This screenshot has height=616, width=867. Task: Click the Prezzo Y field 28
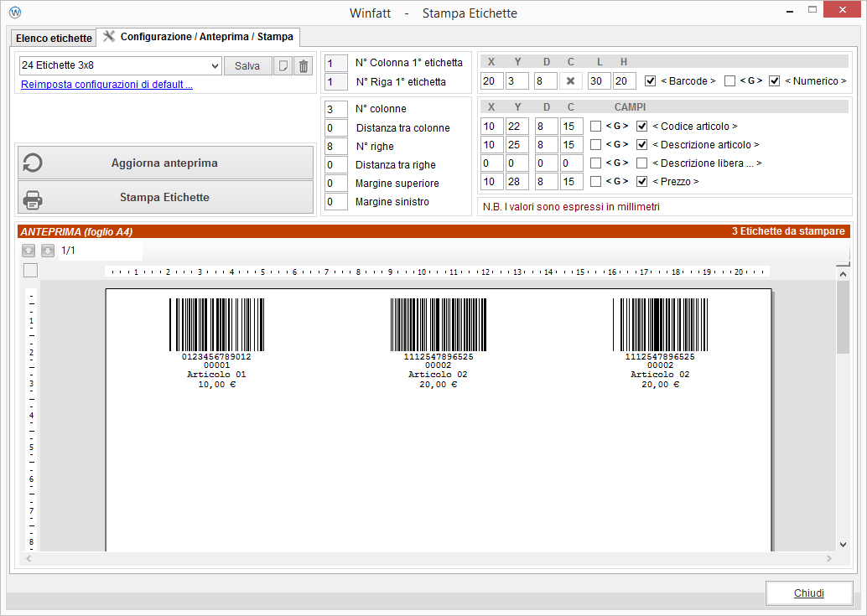517,181
